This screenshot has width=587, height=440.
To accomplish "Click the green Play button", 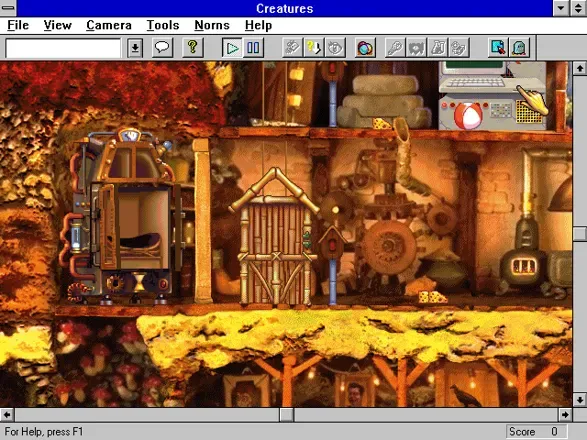I will (x=232, y=48).
